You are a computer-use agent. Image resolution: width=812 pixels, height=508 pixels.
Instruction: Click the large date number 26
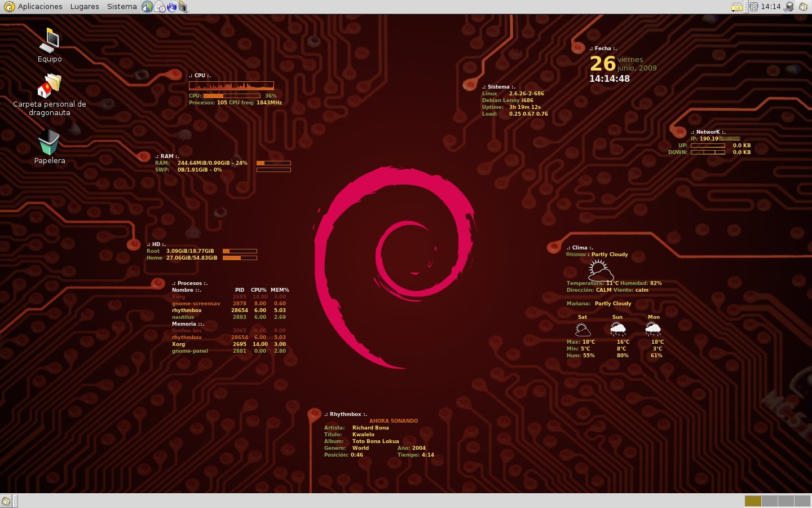pyautogui.click(x=602, y=63)
